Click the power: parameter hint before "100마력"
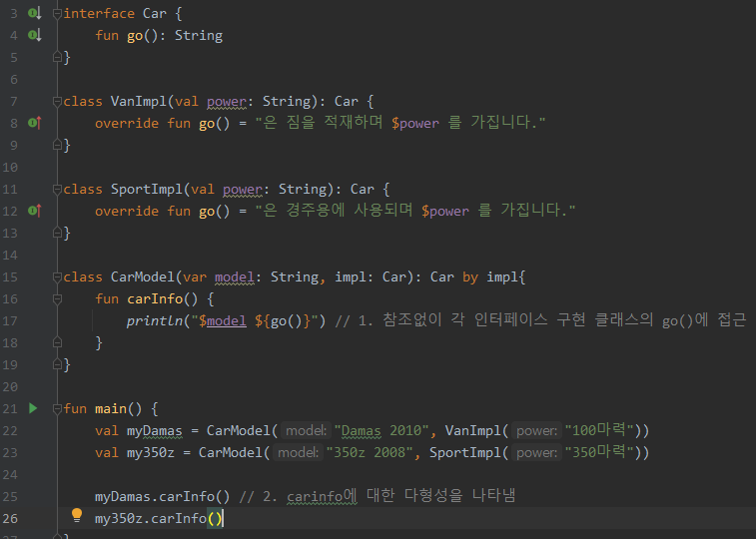 pos(536,430)
